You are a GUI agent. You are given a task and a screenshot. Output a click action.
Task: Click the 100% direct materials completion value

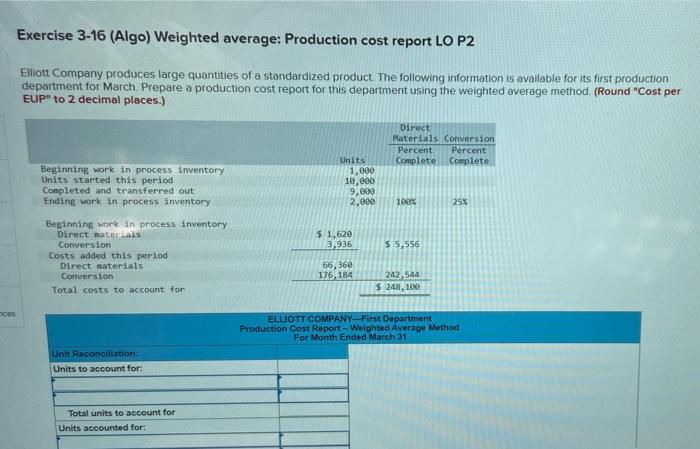pyautogui.click(x=406, y=202)
